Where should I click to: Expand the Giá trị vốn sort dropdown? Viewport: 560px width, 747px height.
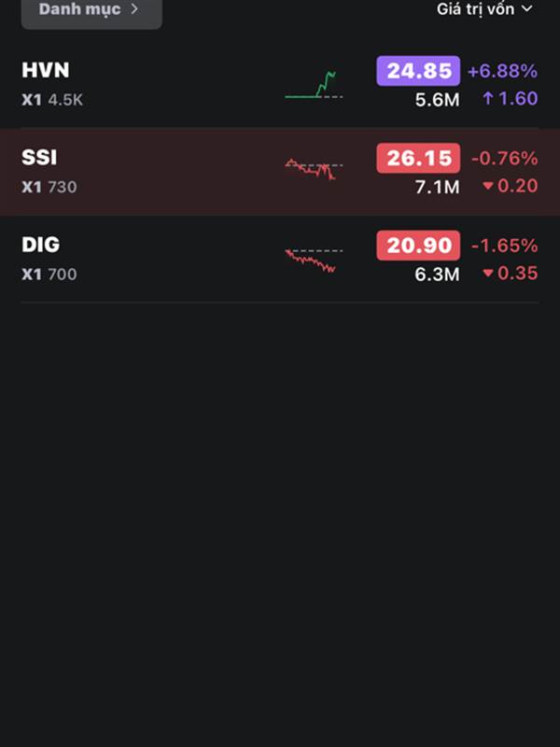tap(484, 9)
